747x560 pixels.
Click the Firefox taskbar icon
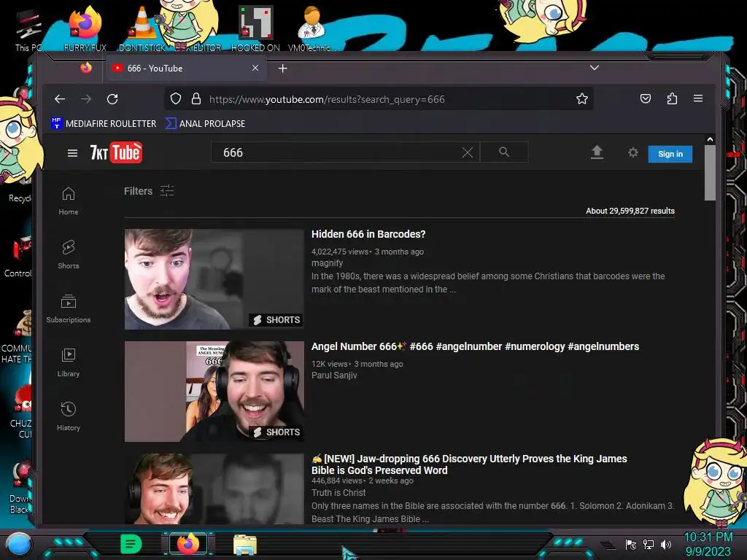[188, 544]
